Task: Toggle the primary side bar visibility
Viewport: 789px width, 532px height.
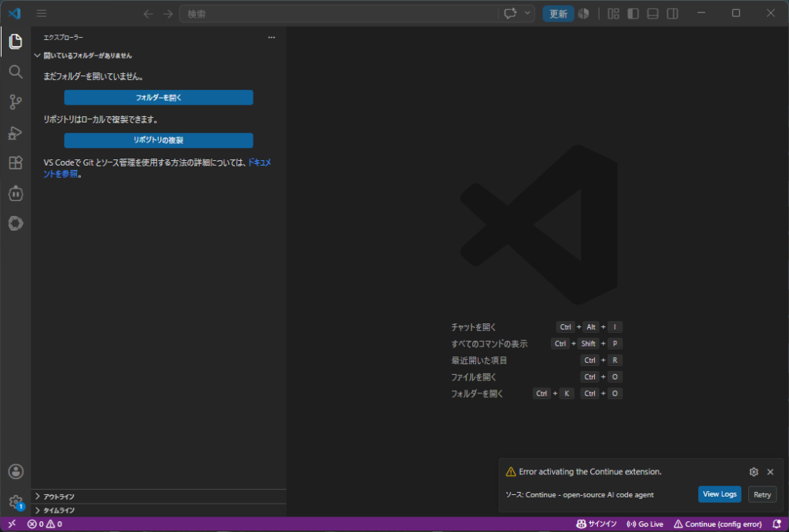Action: click(x=633, y=14)
